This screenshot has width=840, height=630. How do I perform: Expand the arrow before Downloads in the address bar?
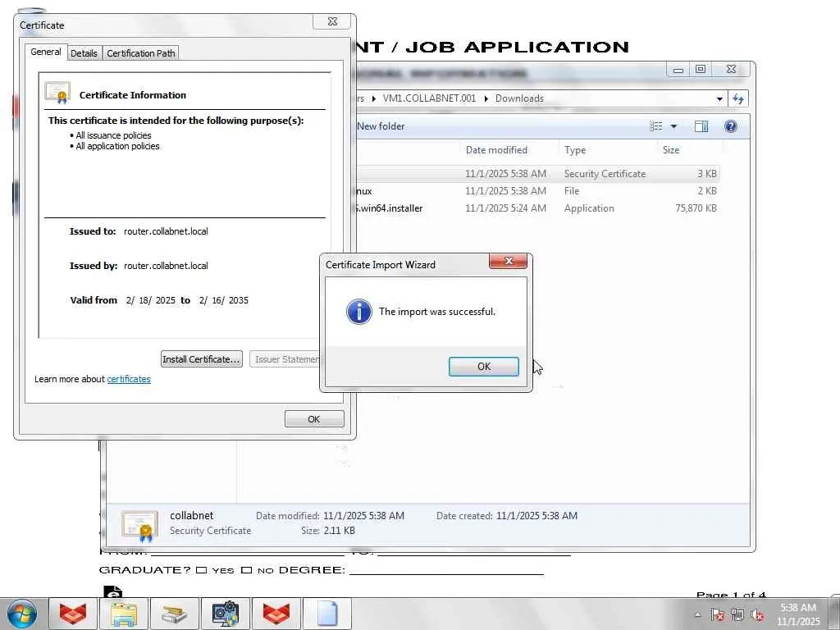486,98
